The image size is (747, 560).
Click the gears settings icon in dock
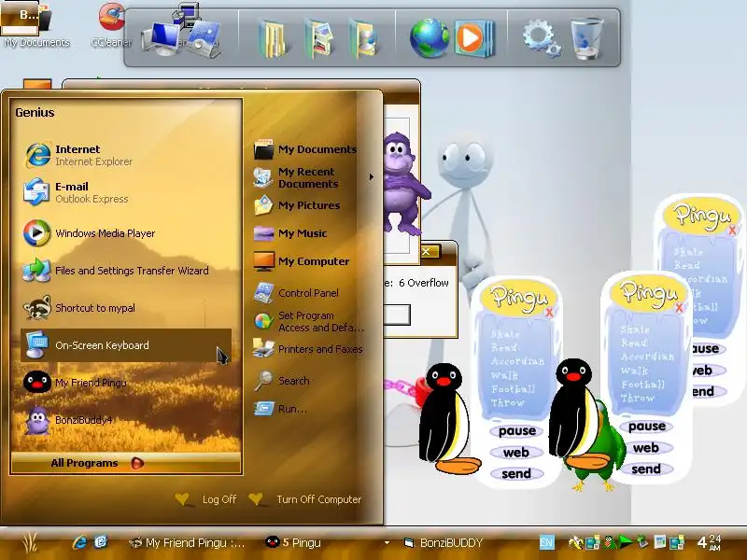(x=542, y=38)
